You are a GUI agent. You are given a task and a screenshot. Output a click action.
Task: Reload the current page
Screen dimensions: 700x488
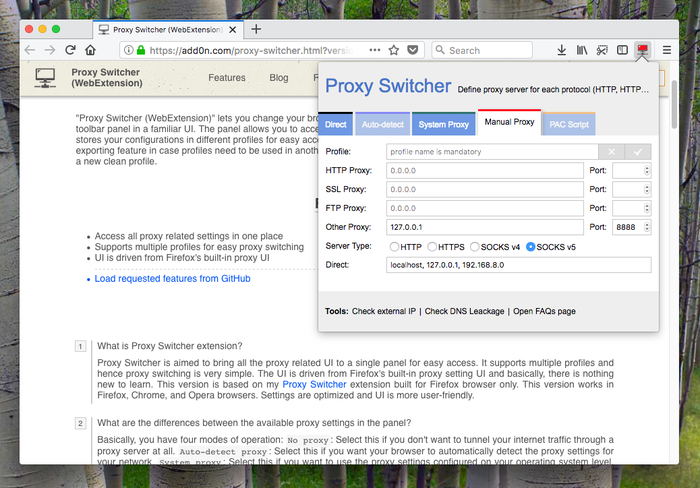pos(70,50)
